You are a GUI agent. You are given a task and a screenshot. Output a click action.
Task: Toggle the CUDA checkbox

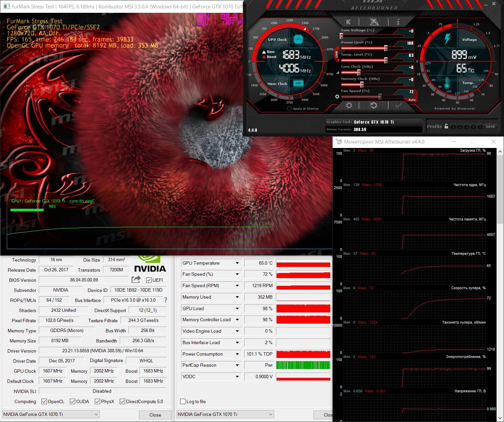point(72,401)
